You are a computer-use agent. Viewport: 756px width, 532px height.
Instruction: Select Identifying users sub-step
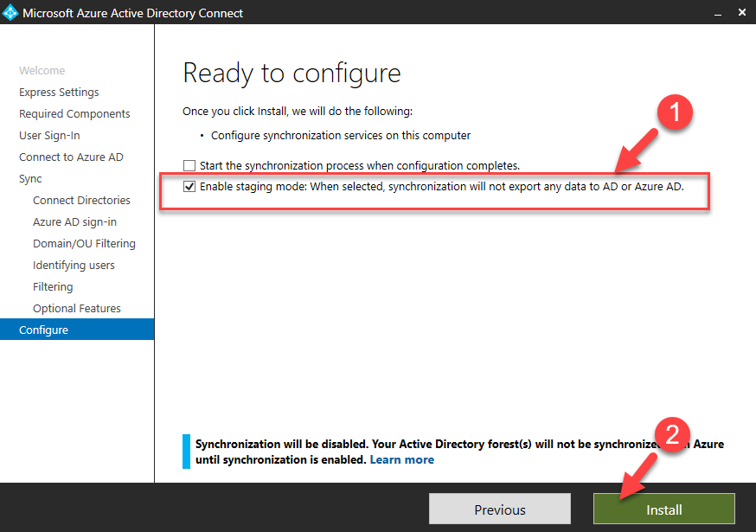(x=74, y=266)
